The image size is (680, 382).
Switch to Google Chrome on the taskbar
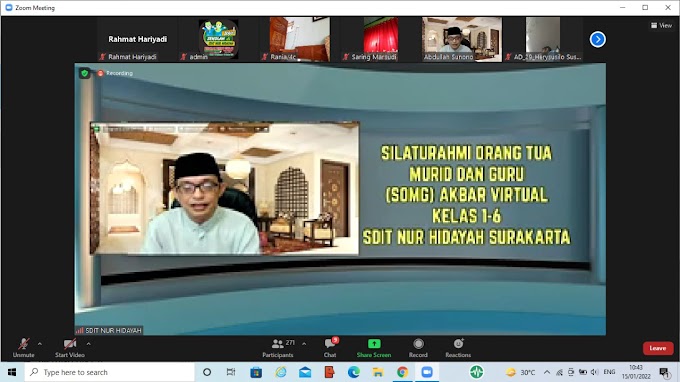coord(402,372)
